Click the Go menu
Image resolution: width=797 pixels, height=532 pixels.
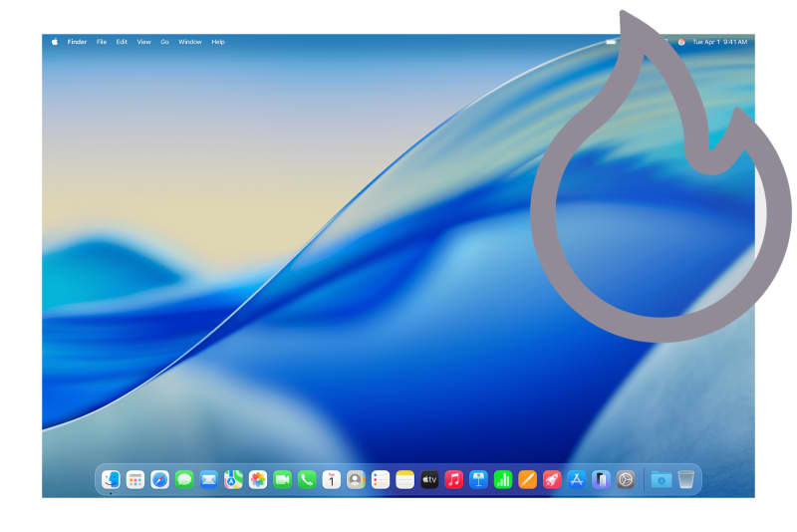pos(164,42)
